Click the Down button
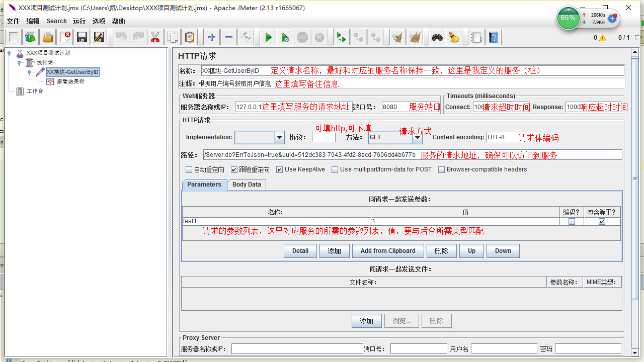The height and width of the screenshot is (362, 644). click(503, 251)
